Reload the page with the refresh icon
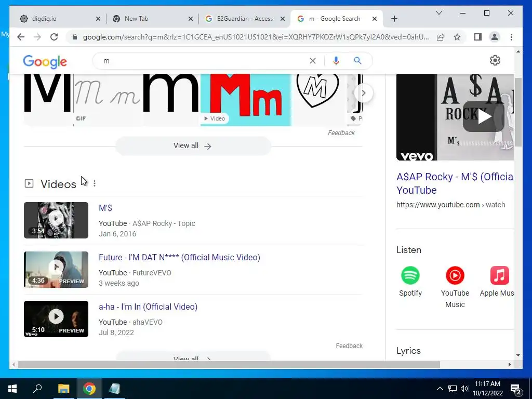Image resolution: width=532 pixels, height=399 pixels. click(x=54, y=37)
